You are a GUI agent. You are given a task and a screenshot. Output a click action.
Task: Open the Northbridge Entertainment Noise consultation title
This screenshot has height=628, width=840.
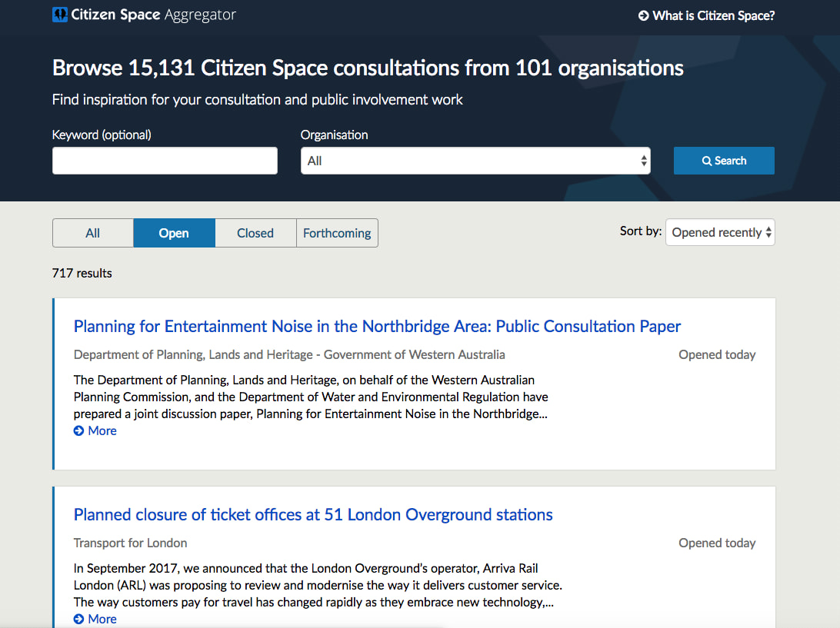pyautogui.click(x=377, y=326)
